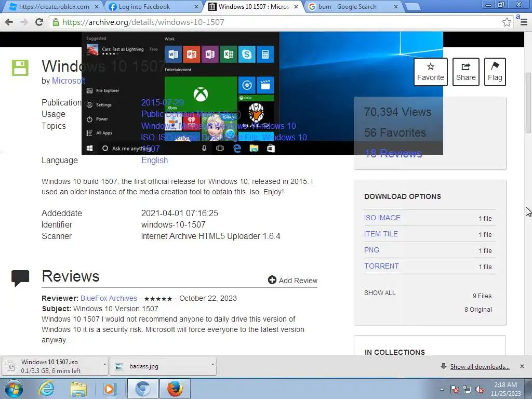Expand SHOW ALL download files
The width and height of the screenshot is (532, 399).
380,293
